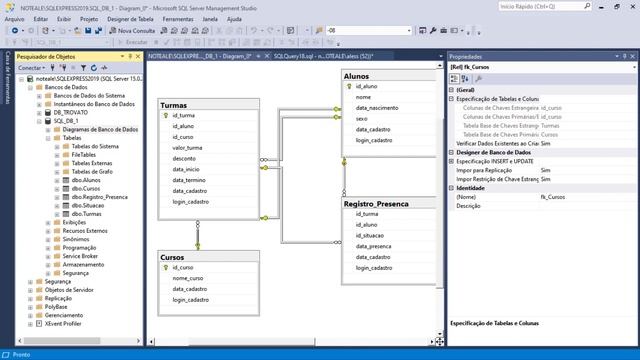Open the Editar menu
640x360 pixels.
[40, 19]
